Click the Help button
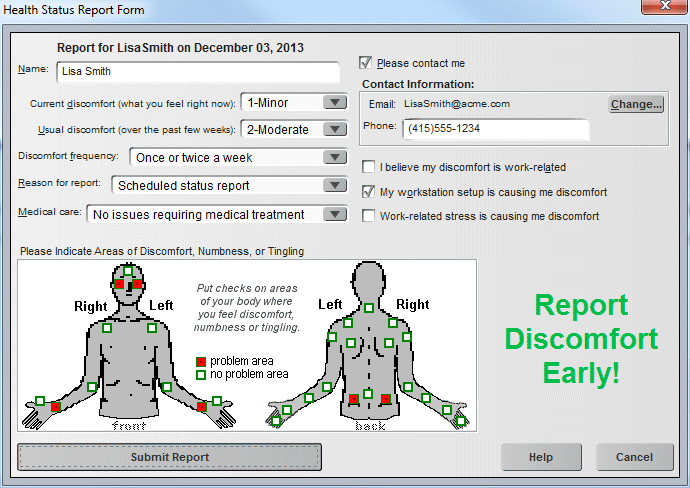 point(541,457)
